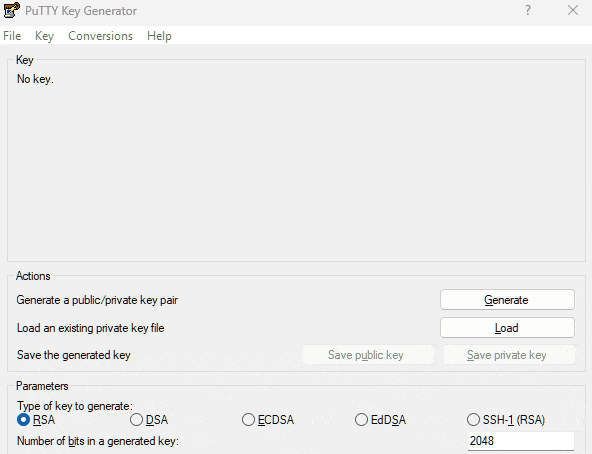Screen dimensions: 592x454
Task: Click the question mark help icon
Action: pyautogui.click(x=528, y=10)
